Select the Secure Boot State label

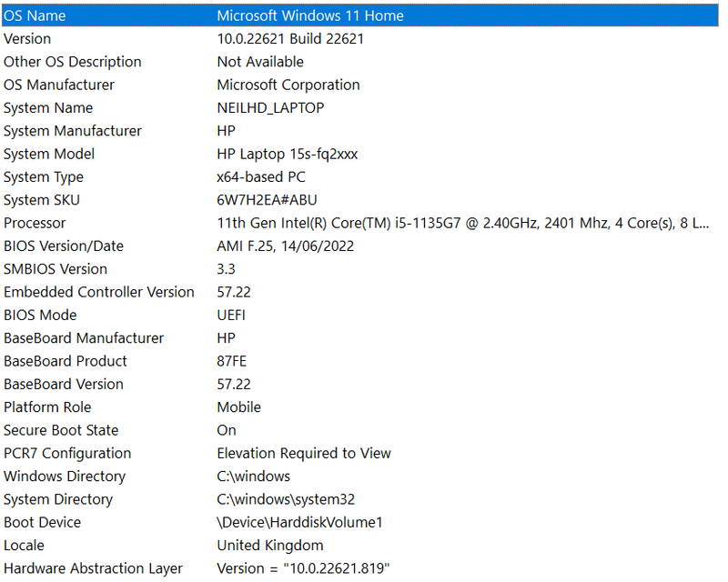click(61, 430)
